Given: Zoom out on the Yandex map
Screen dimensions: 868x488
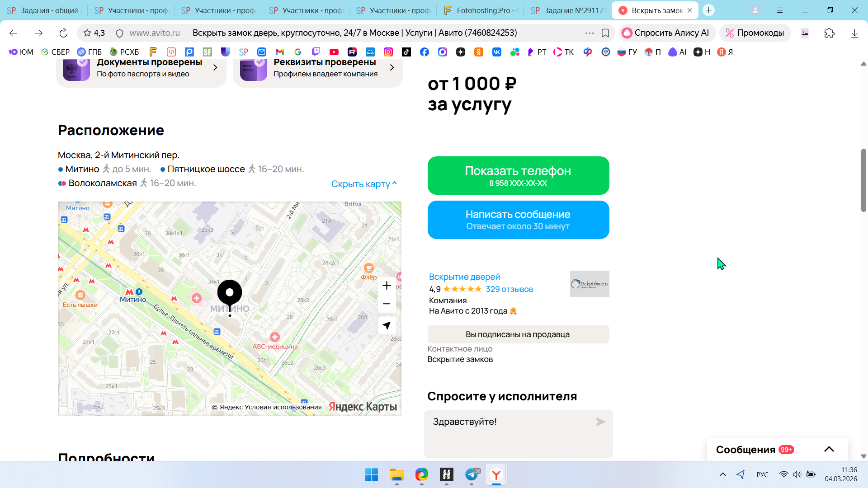Looking at the screenshot, I should 387,304.
